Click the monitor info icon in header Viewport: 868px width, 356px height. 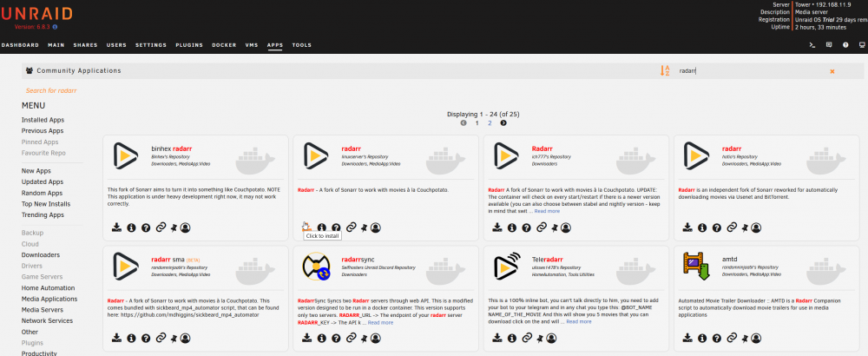862,45
